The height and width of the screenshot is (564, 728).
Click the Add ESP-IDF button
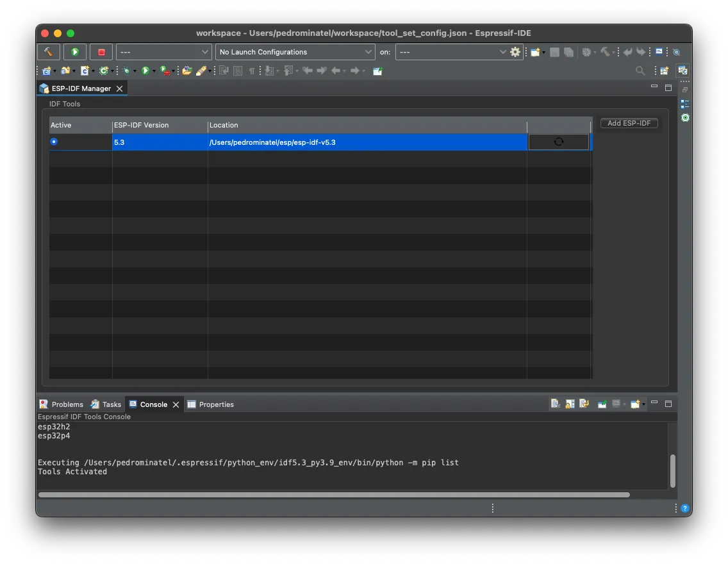tap(629, 123)
